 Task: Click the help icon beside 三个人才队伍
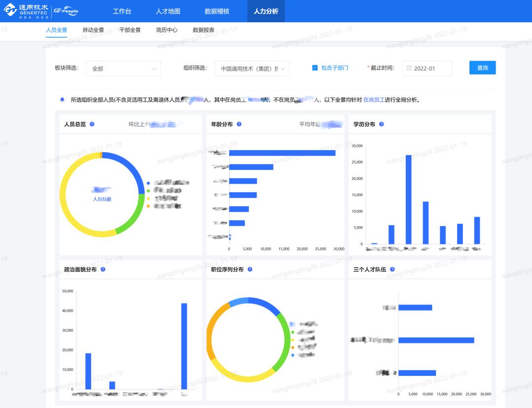click(x=392, y=270)
